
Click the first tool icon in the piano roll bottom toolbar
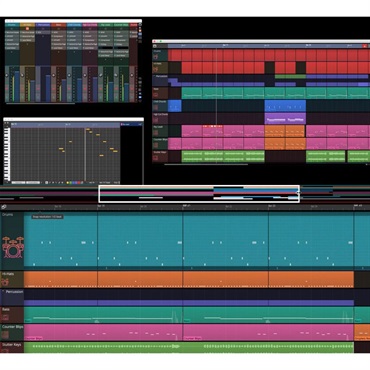click(46, 182)
